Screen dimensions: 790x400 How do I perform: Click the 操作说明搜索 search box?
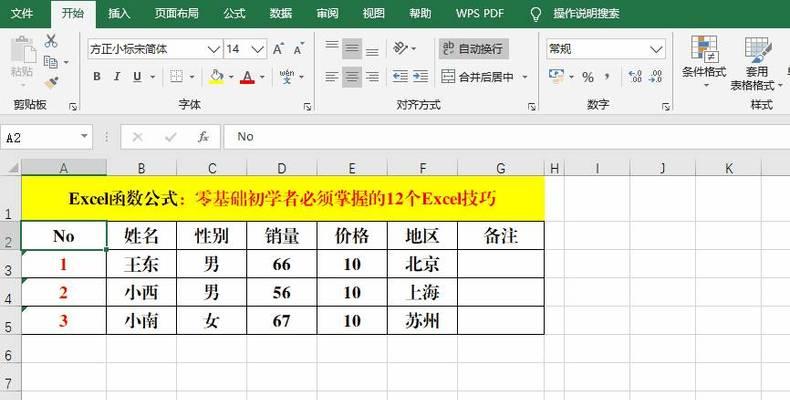(586, 14)
